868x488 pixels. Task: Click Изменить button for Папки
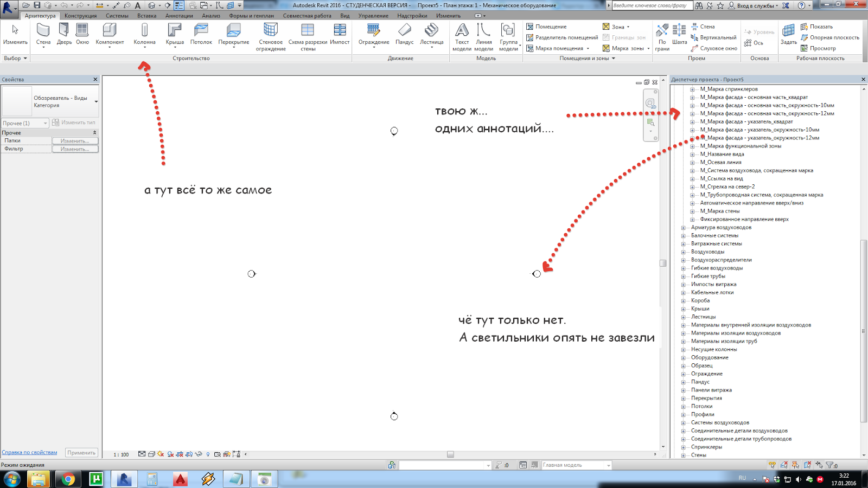tap(75, 141)
